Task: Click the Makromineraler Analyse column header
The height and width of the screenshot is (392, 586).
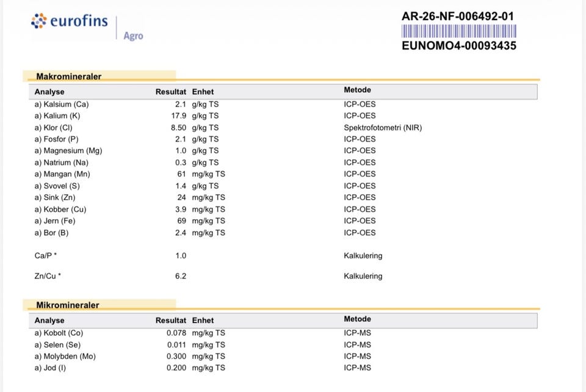Action: tap(49, 92)
